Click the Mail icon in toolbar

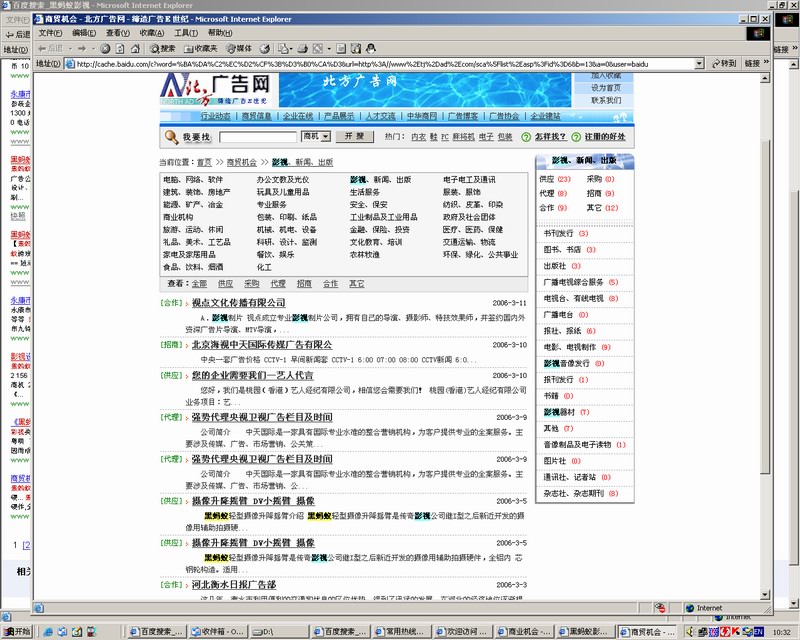click(283, 48)
